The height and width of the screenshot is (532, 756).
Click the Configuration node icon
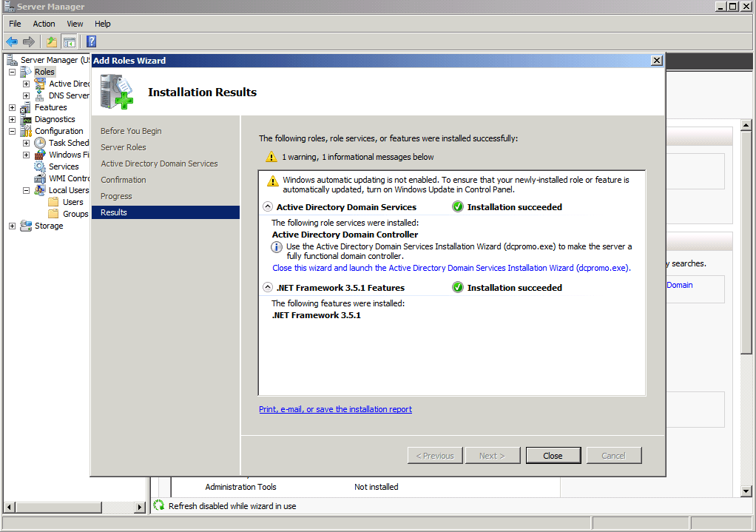point(26,131)
